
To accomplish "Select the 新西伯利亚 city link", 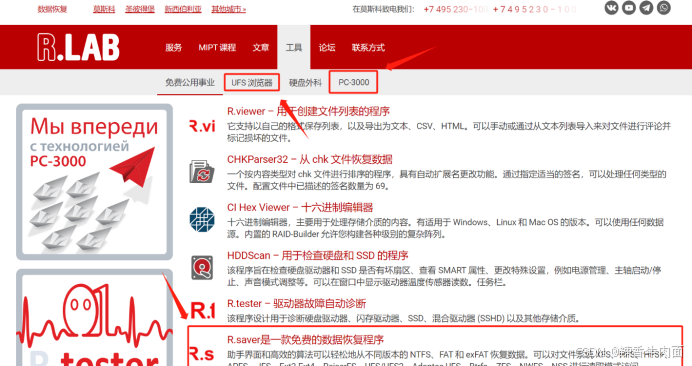I will pyautogui.click(x=183, y=9).
